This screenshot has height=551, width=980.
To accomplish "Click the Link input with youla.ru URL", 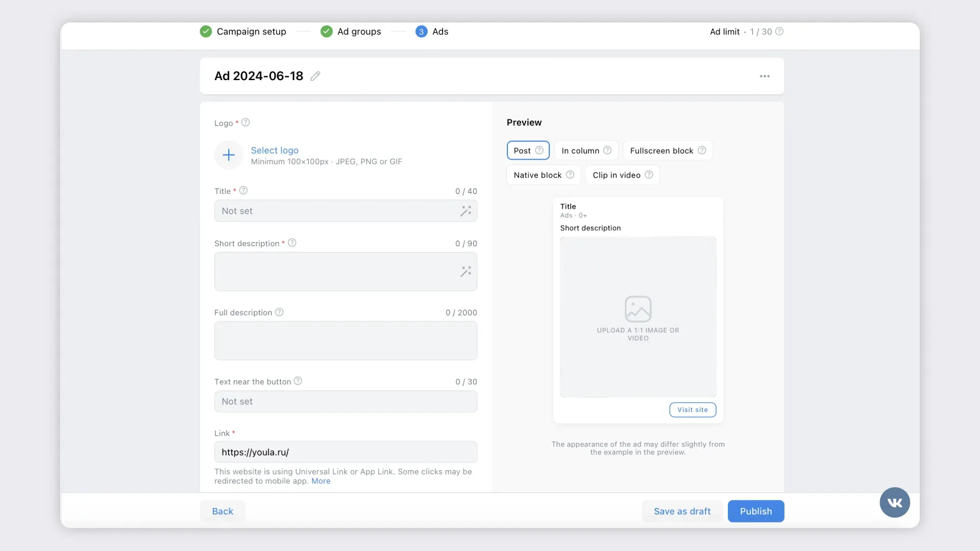I will point(346,452).
